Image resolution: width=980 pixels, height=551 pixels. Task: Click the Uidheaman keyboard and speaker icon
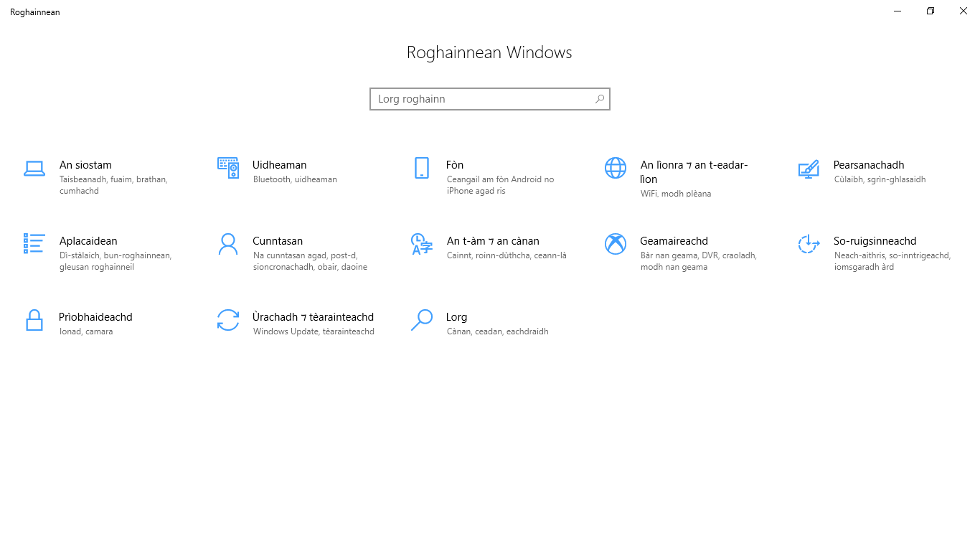click(x=228, y=168)
